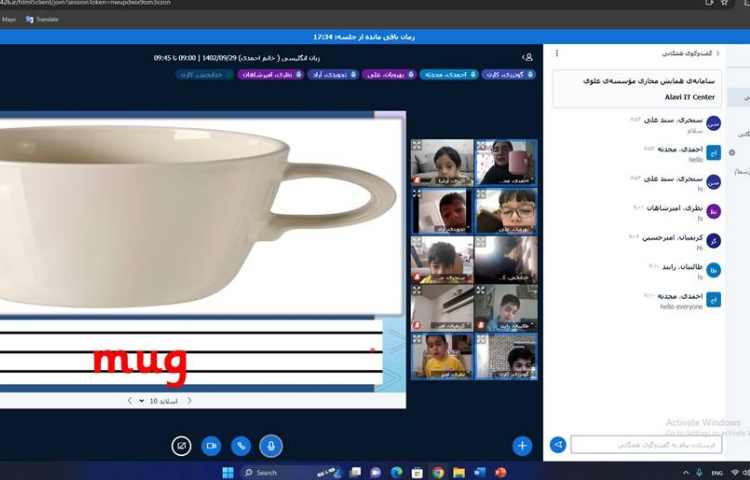The height and width of the screenshot is (480, 750).
Task: Open the slide 10 selector dropdown
Action: (x=158, y=401)
